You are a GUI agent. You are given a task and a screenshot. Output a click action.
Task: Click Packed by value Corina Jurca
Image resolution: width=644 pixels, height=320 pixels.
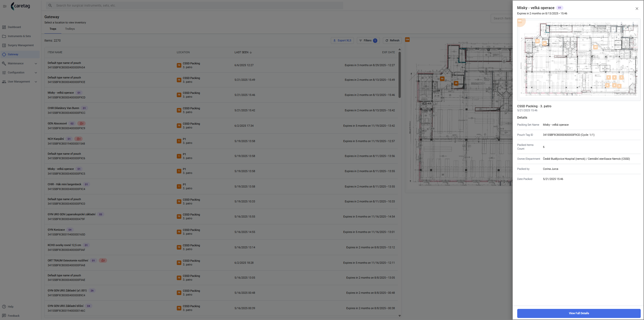550,169
